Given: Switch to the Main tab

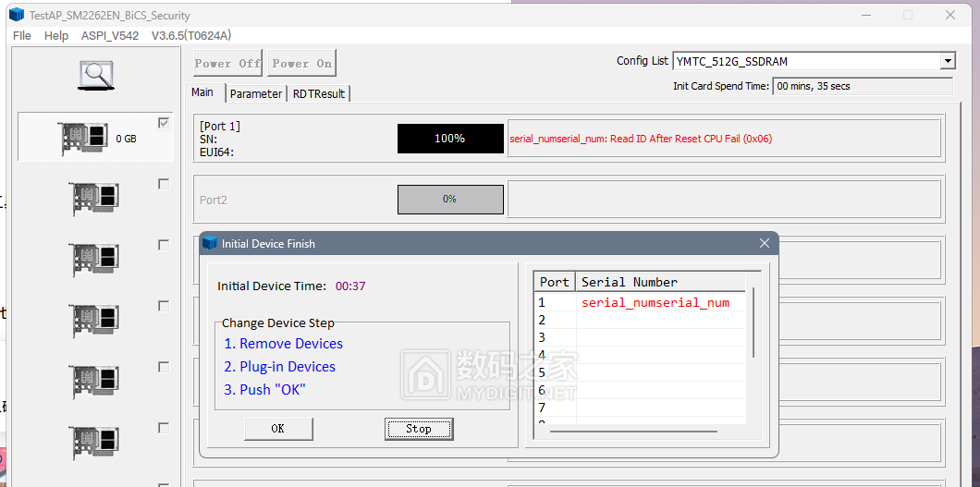Looking at the screenshot, I should click(x=202, y=91).
